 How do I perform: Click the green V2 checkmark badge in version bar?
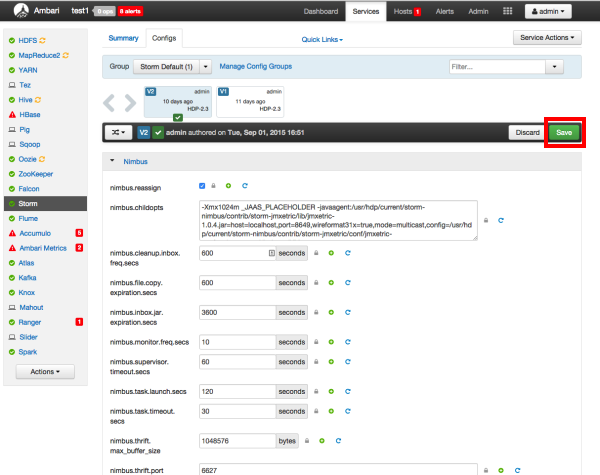pos(158,132)
